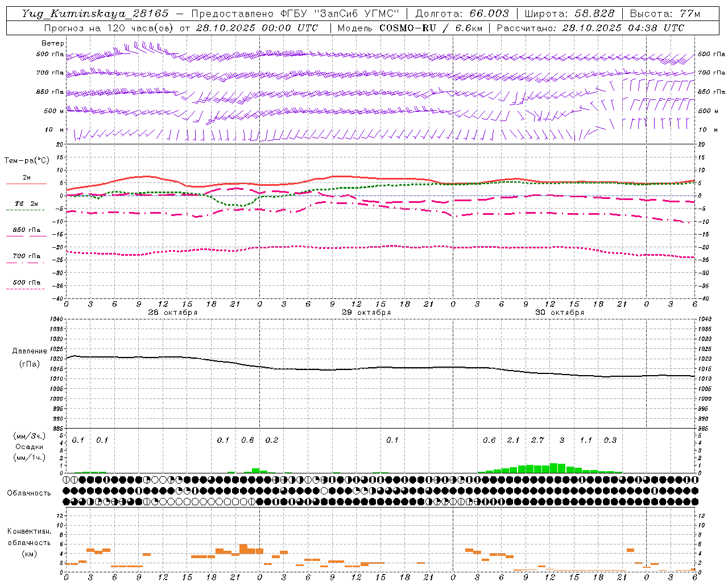Click the 500 гПа temperature legend entry
Viewport: 728px width, 582px height.
tap(26, 285)
